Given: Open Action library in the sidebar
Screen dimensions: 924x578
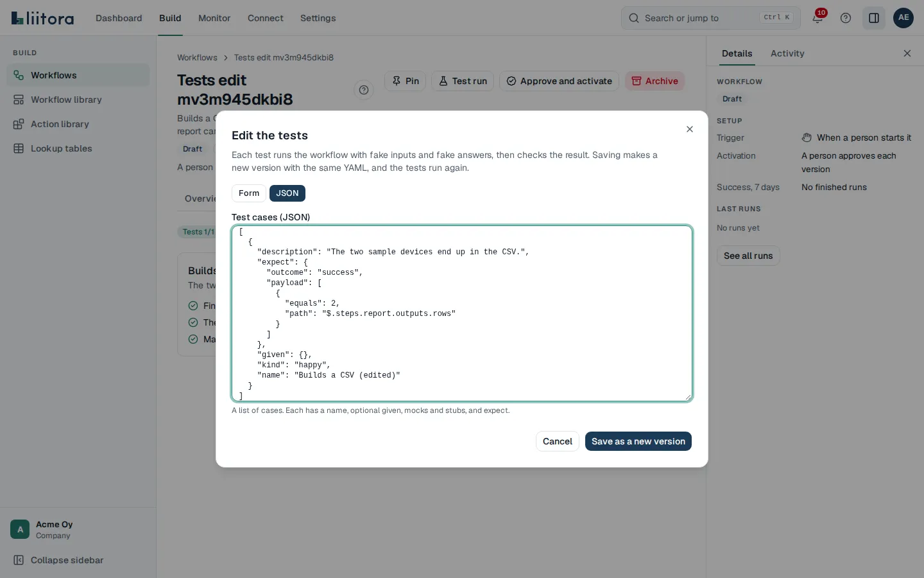Looking at the screenshot, I should pos(78,124).
